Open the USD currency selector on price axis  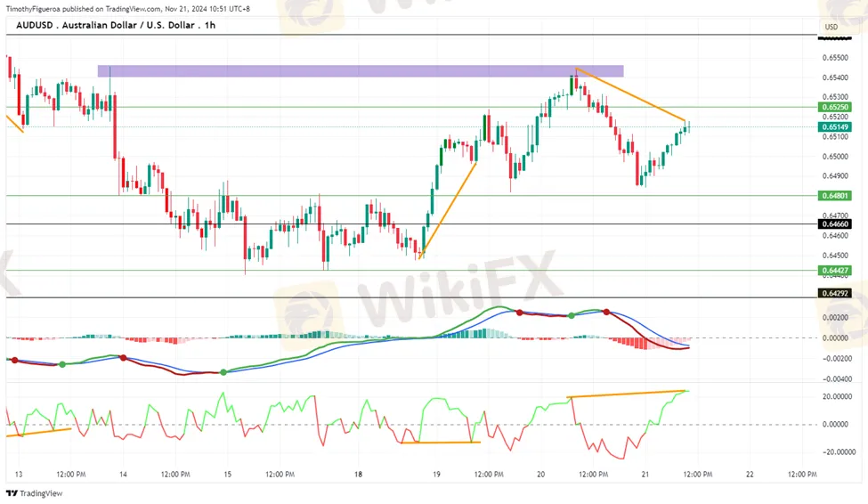[x=831, y=27]
